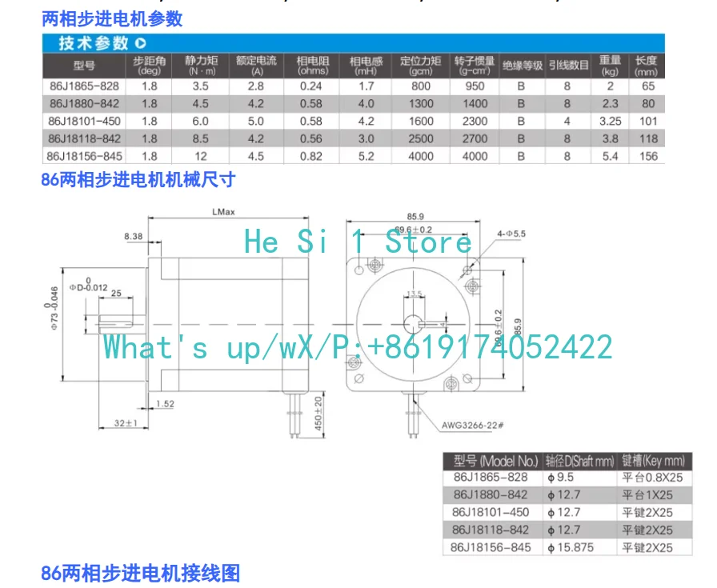Click 86J18101-450 in shaft table
This screenshot has width=717, height=588.
[x=491, y=513]
